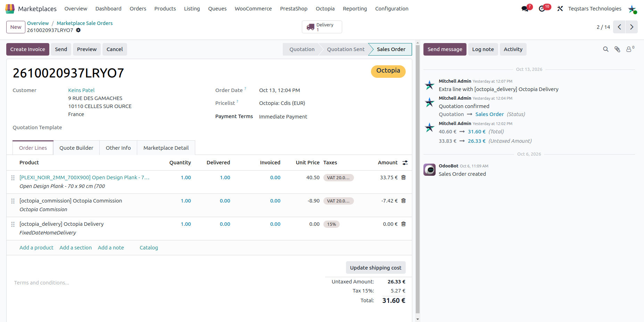The image size is (644, 322).
Task: Open the conversations chat bubble icon
Action: point(525,9)
